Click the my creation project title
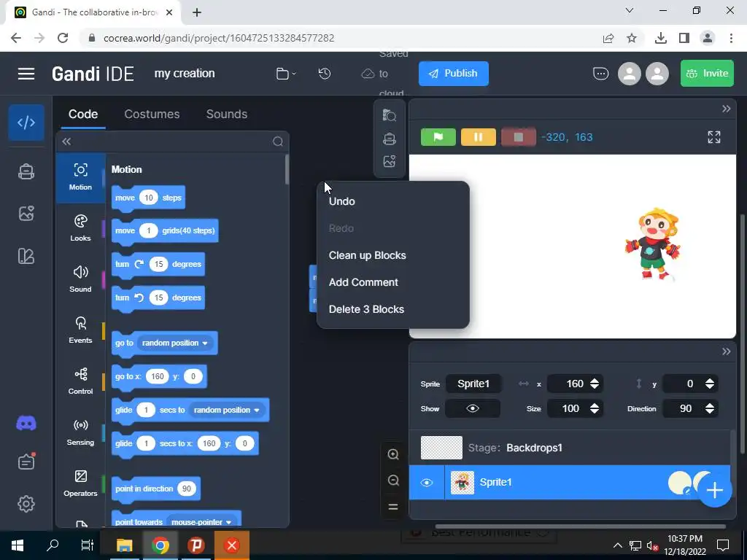 (185, 74)
